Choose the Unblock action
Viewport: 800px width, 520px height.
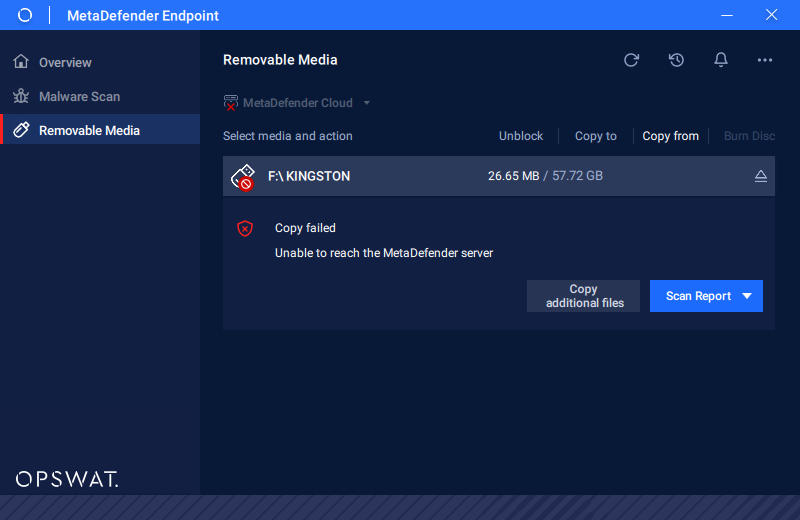pos(521,136)
